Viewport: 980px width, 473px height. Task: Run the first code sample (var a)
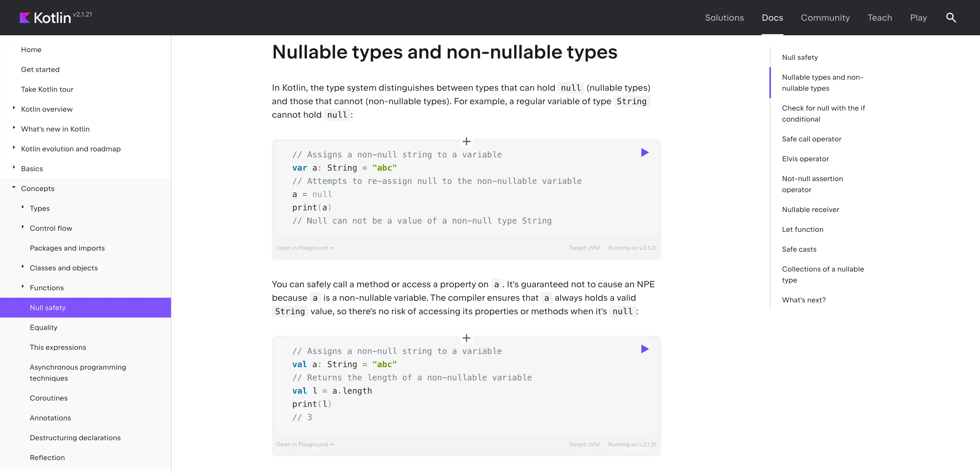pos(644,152)
